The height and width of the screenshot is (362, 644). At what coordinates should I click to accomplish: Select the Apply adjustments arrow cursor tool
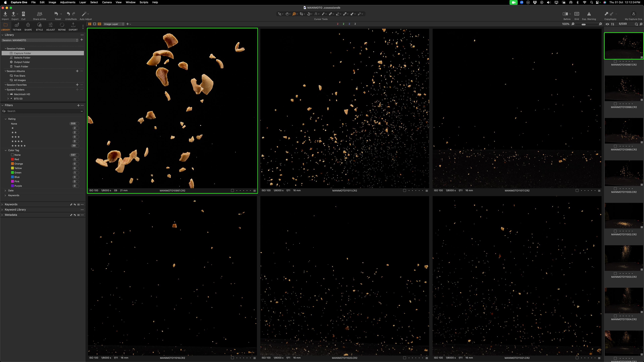pyautogui.click(x=352, y=14)
